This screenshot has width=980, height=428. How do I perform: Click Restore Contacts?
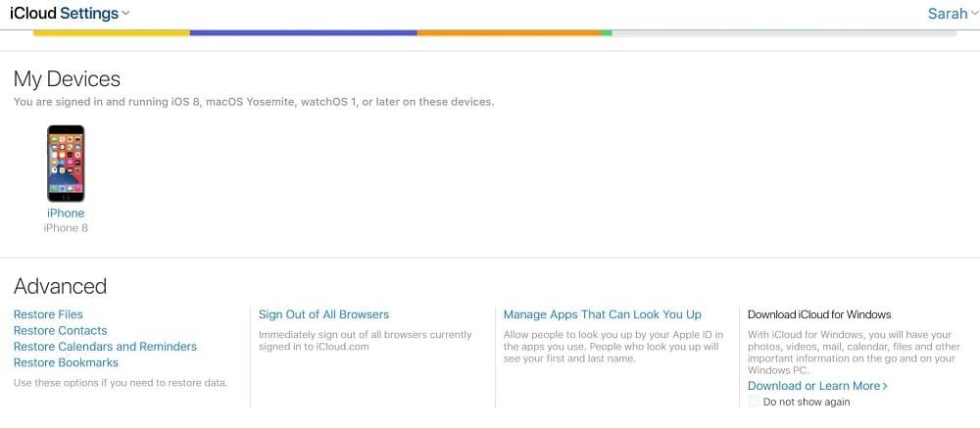click(60, 331)
